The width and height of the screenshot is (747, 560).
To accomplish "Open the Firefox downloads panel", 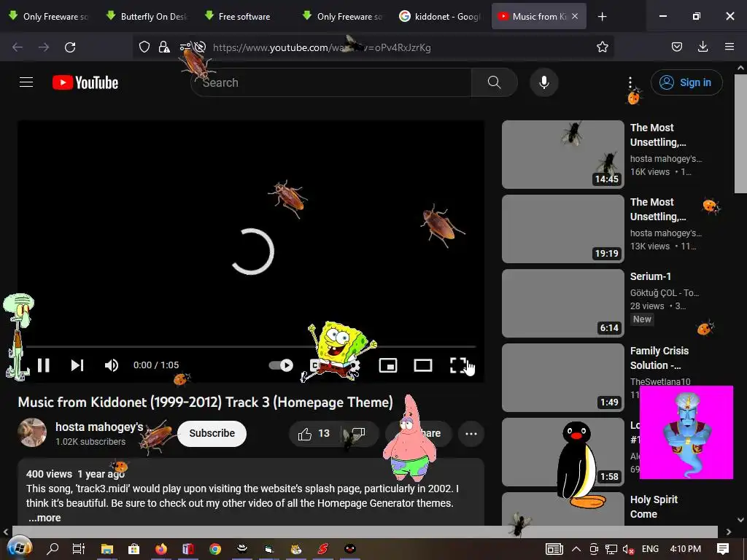I will click(703, 47).
